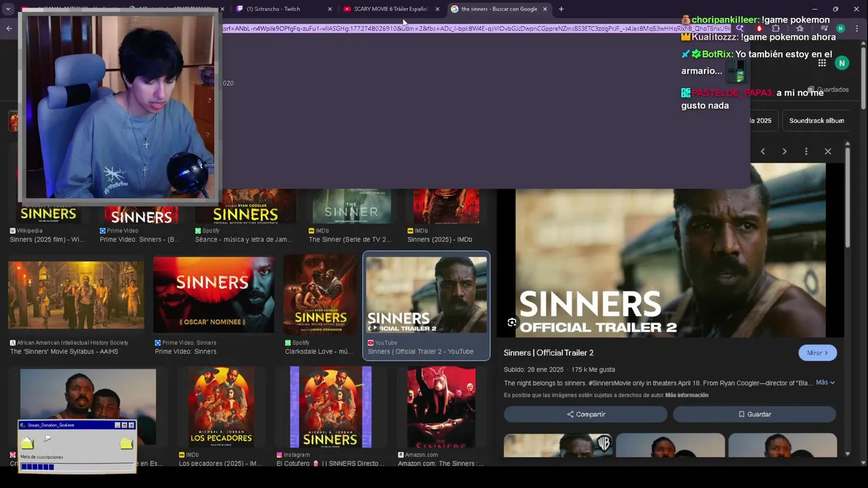
Task: Open 'The Sinner (Serie de TV 2...' IMDb result
Action: (350, 239)
